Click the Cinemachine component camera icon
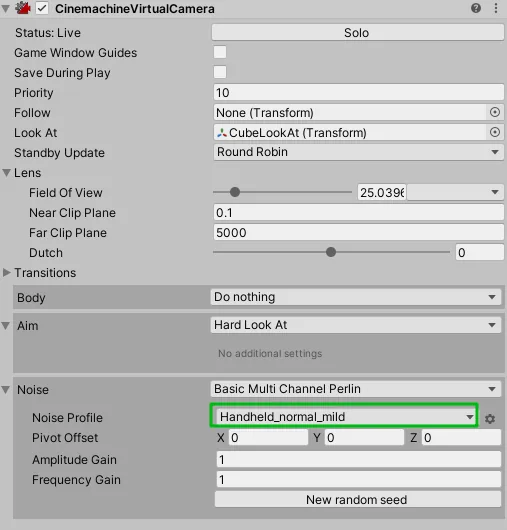507x530 pixels. pos(23,8)
